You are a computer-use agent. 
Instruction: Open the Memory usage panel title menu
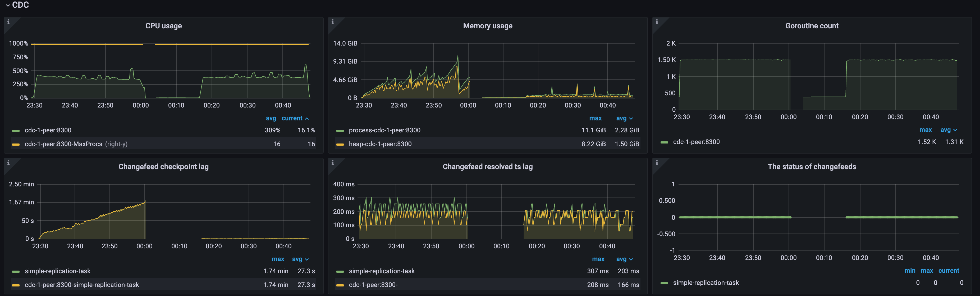487,26
